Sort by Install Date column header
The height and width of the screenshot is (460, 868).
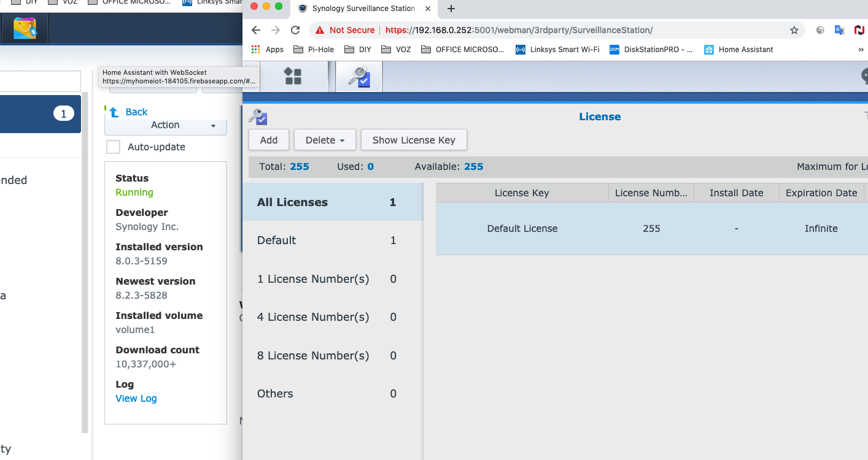tap(737, 193)
